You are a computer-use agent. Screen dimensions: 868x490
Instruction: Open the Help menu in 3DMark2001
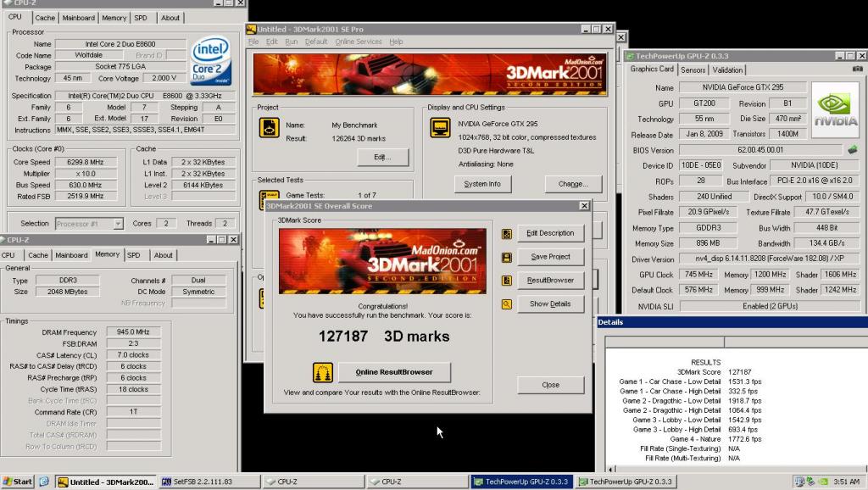point(396,42)
